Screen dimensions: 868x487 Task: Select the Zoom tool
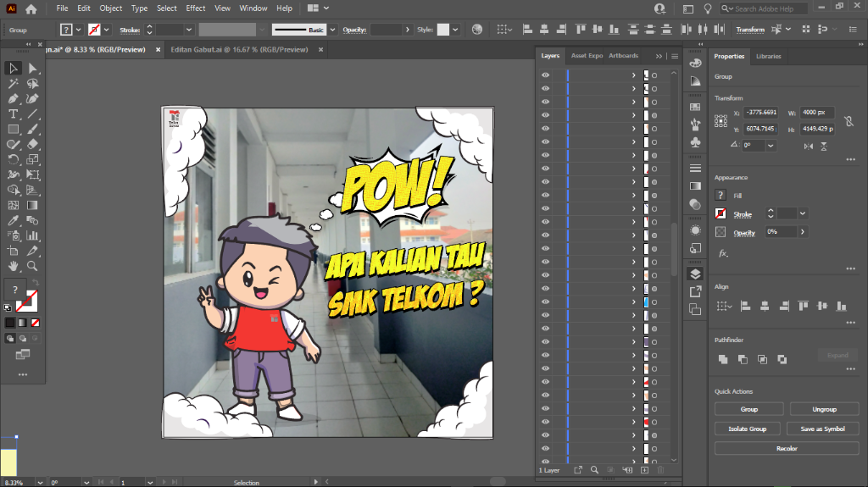pyautogui.click(x=32, y=266)
